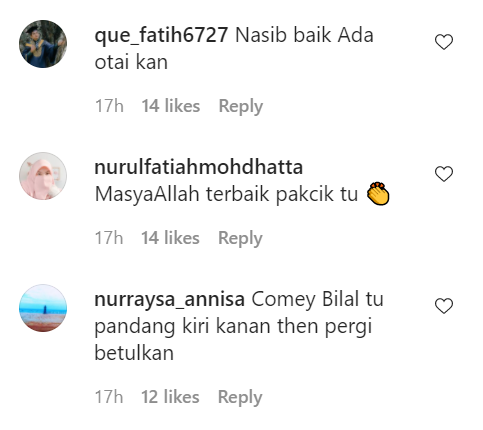
Task: Show the 14 likes on que_fatih6727's comment
Action: [x=171, y=106]
